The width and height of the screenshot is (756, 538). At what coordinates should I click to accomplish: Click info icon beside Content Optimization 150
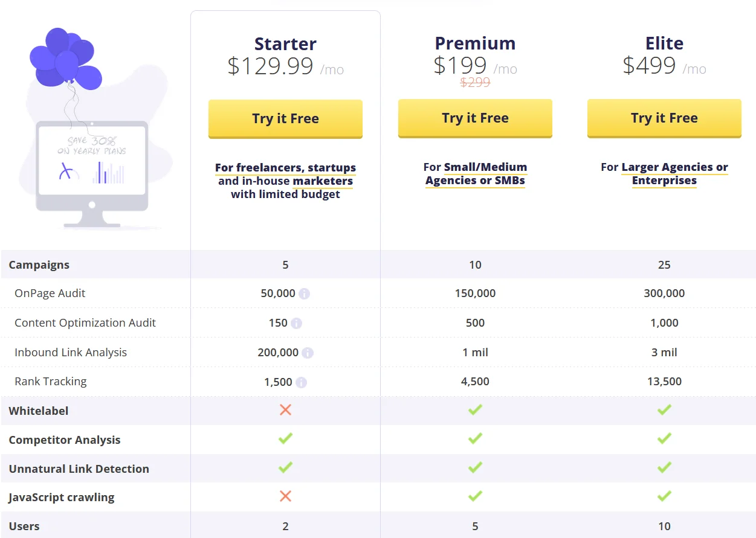tap(296, 323)
